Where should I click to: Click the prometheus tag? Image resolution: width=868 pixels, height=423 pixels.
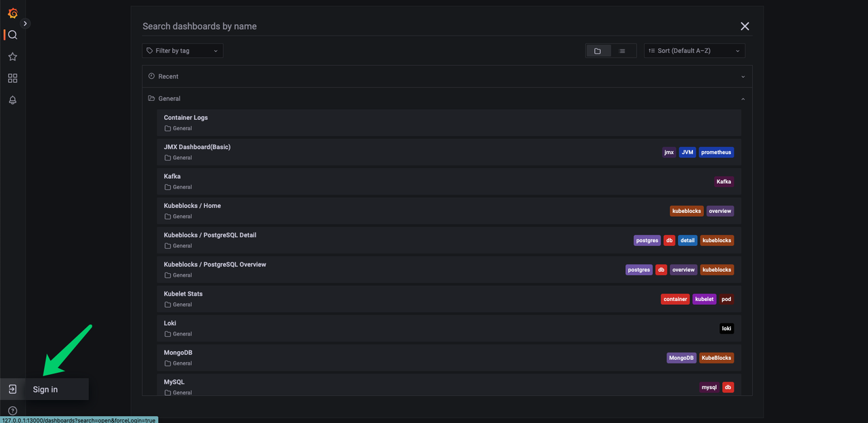pyautogui.click(x=716, y=153)
